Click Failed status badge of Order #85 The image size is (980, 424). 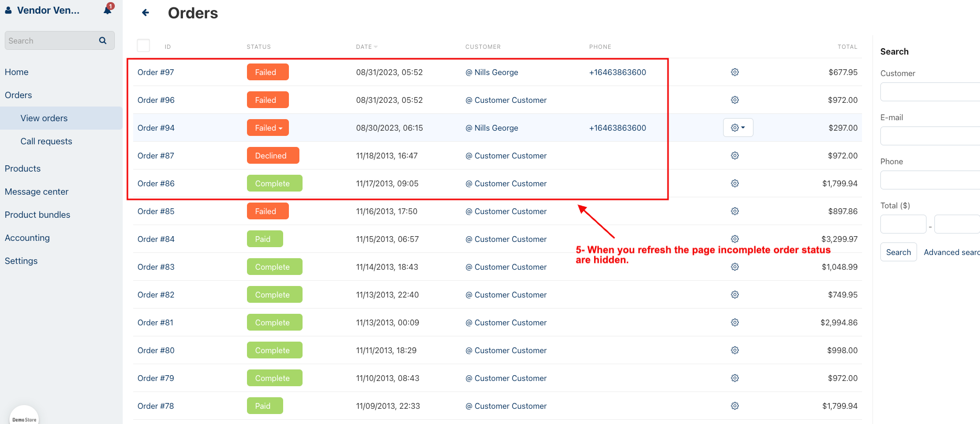point(268,211)
